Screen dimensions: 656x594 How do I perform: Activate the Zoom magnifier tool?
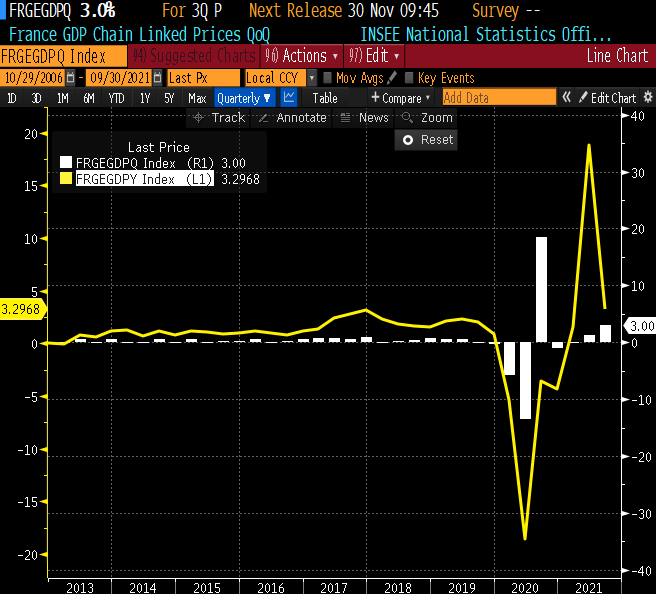[x=427, y=118]
